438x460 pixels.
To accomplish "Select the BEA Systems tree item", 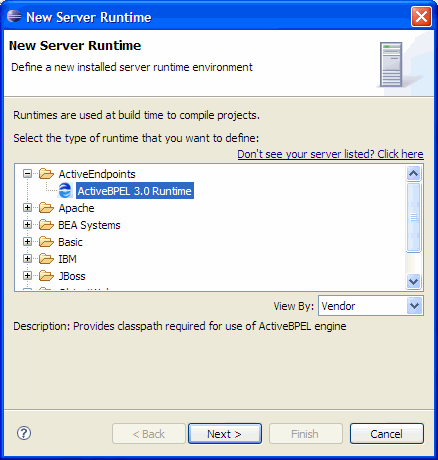I will pyautogui.click(x=89, y=225).
